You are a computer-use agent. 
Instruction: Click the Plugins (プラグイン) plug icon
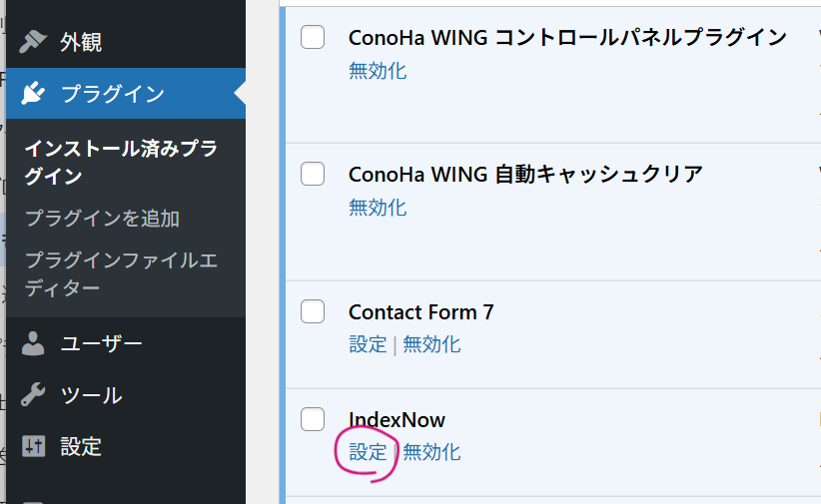pyautogui.click(x=33, y=94)
